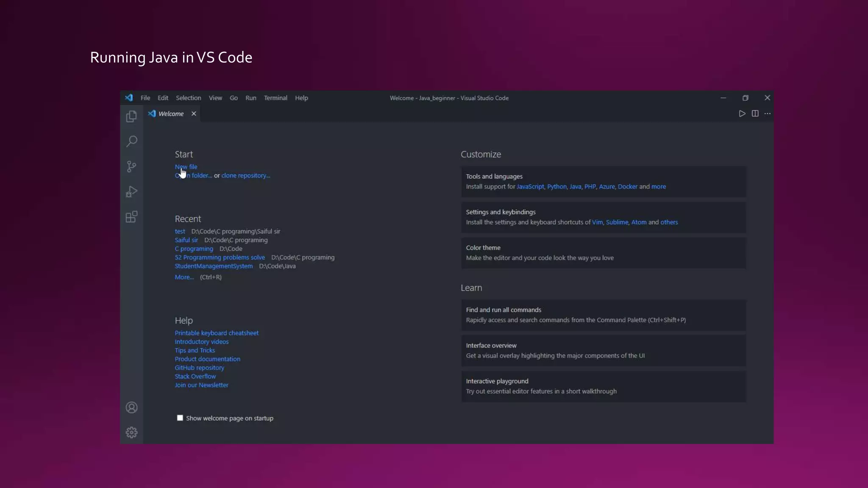Open Tips and Tricks link

[x=195, y=350]
